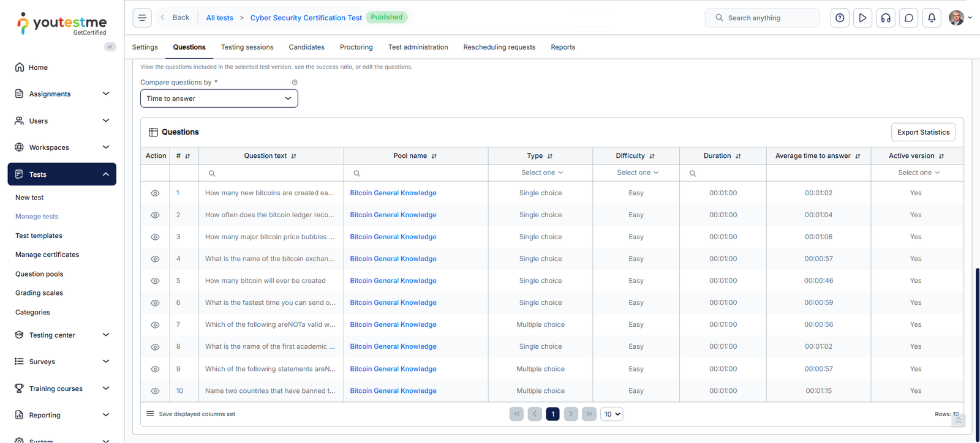Click the play tutorial icon in header
The width and height of the screenshot is (980, 443).
click(862, 18)
